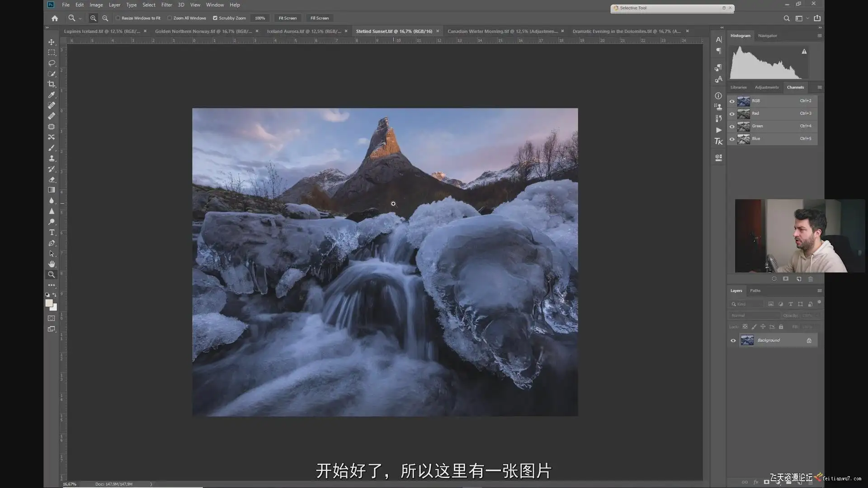Viewport: 868px width, 488px height.
Task: Select the Hand tool
Action: pos(52,264)
